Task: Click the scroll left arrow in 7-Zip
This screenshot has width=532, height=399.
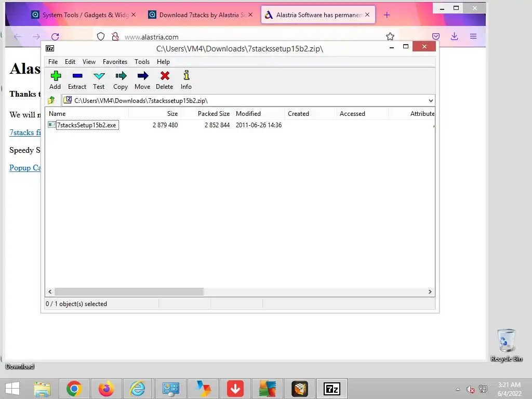Action: pos(50,292)
